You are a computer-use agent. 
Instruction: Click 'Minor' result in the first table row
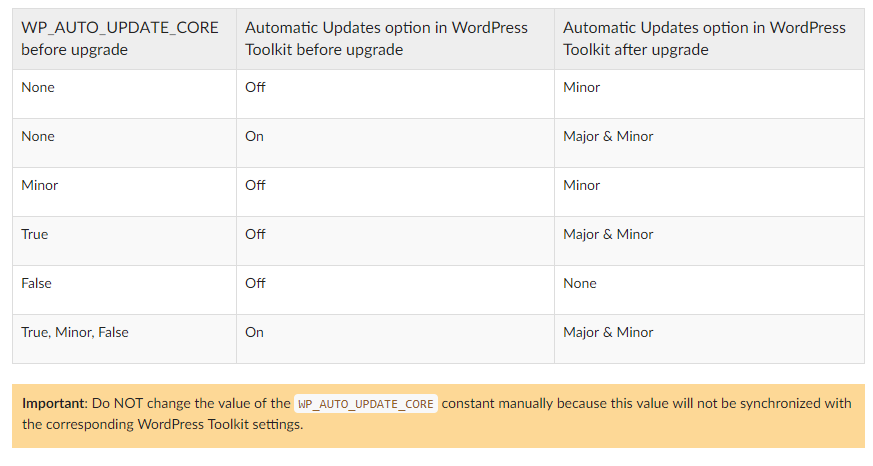tap(582, 87)
